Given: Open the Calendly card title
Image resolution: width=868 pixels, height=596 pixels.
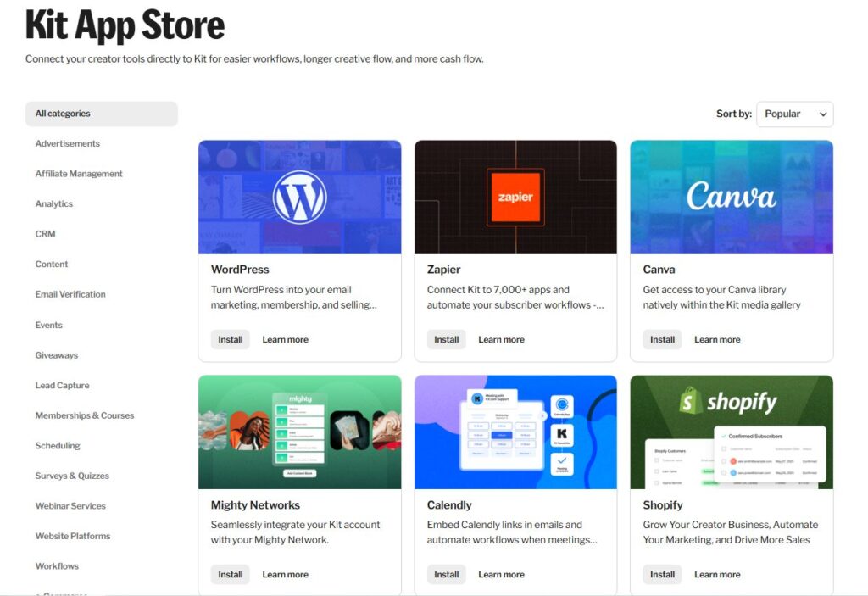Looking at the screenshot, I should [x=449, y=505].
